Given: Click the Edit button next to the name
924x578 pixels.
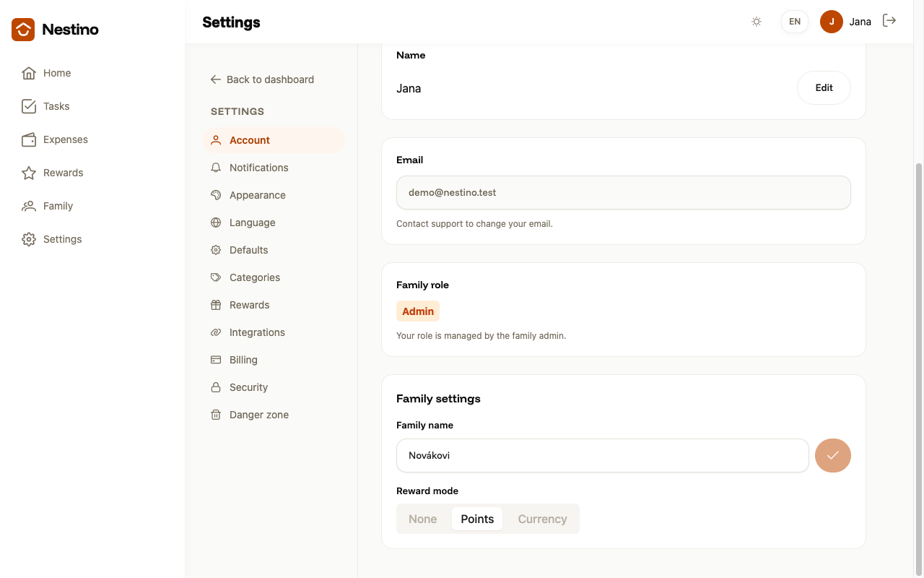Looking at the screenshot, I should (824, 88).
